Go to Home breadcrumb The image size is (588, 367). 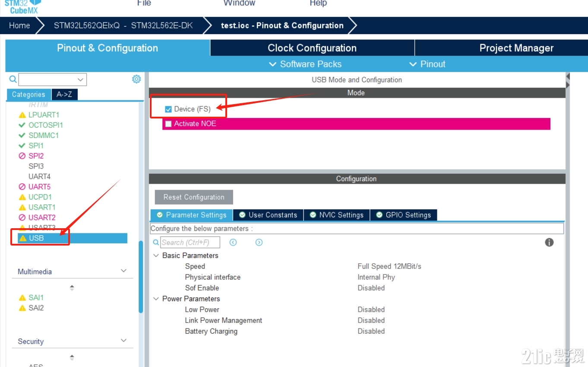[x=20, y=26]
